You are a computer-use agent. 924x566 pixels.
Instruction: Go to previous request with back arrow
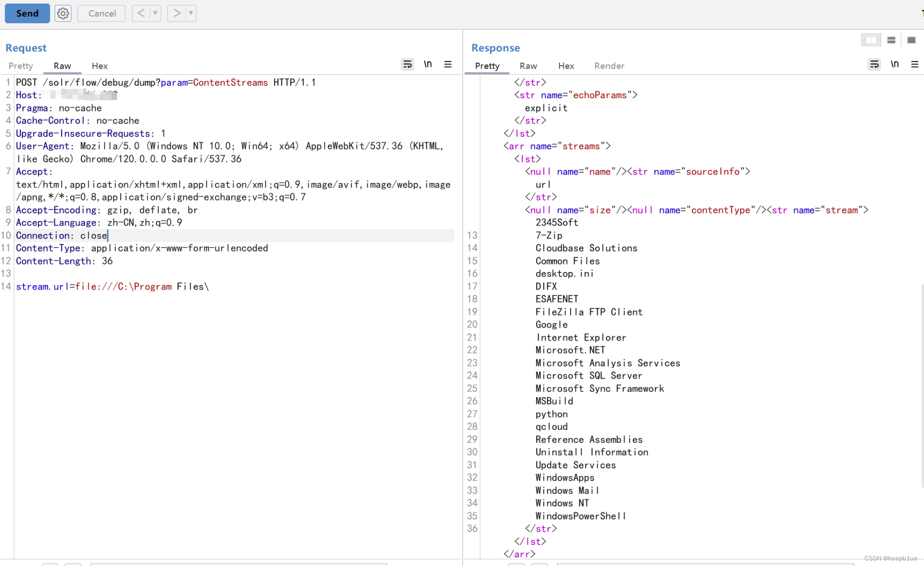[x=141, y=13]
